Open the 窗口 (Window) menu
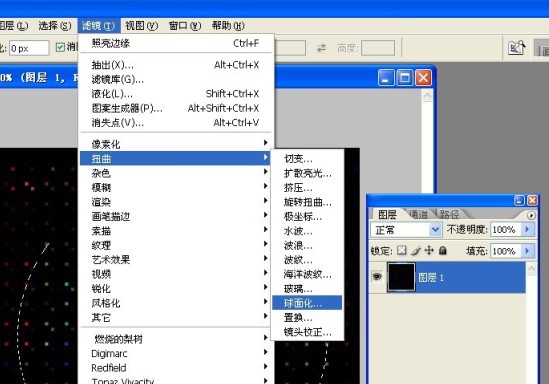 tap(185, 26)
